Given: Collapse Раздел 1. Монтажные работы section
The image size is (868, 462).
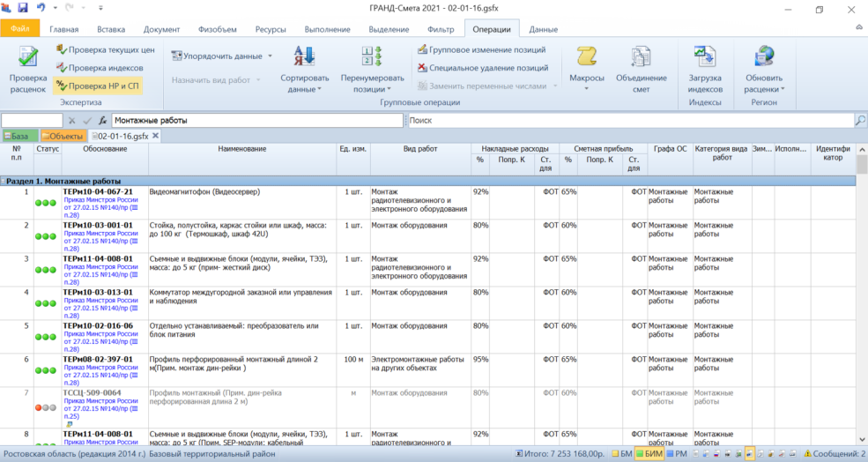Looking at the screenshot, I should point(4,181).
